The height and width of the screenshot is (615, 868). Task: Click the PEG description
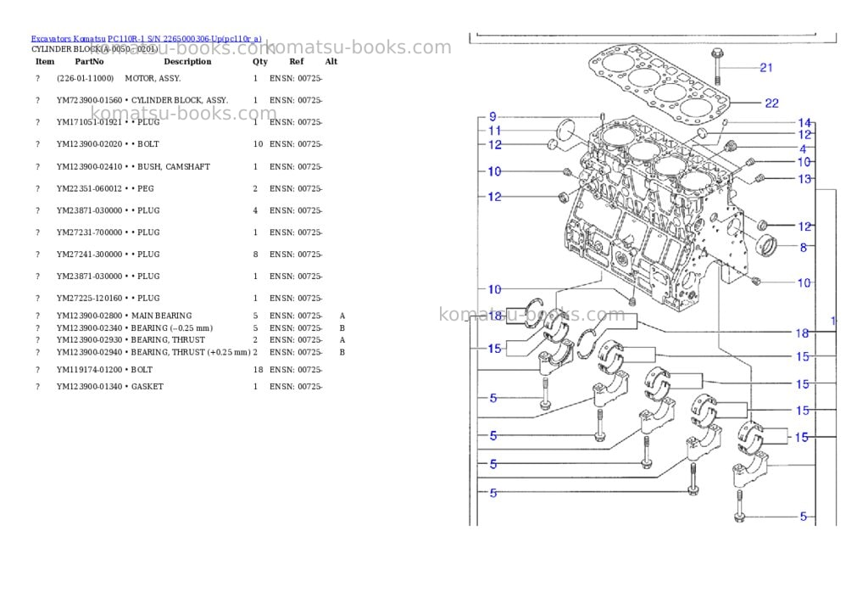(x=146, y=188)
